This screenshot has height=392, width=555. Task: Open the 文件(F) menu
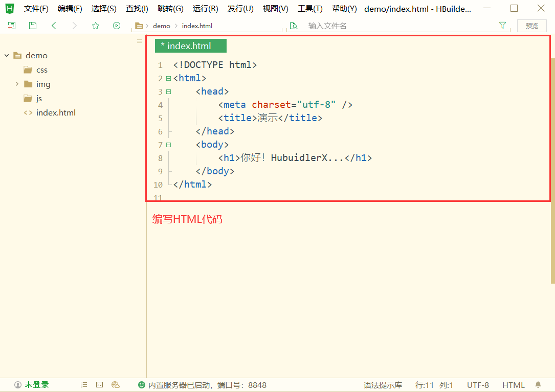[x=35, y=8]
